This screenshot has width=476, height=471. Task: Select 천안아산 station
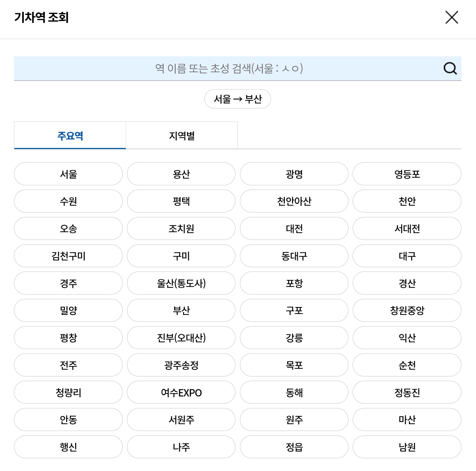point(294,201)
